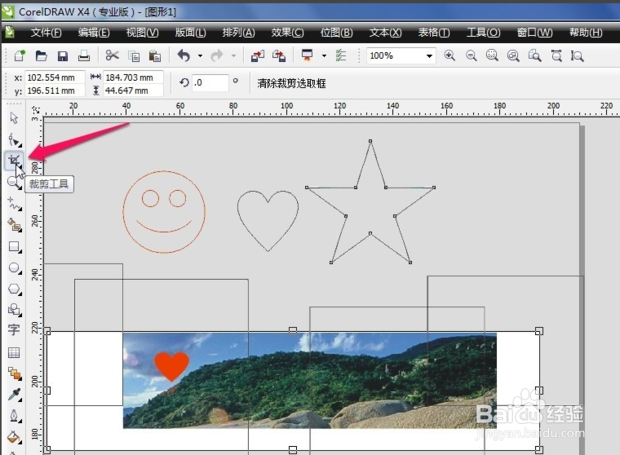
Task: Select the Ellipse tool
Action: pos(15,268)
